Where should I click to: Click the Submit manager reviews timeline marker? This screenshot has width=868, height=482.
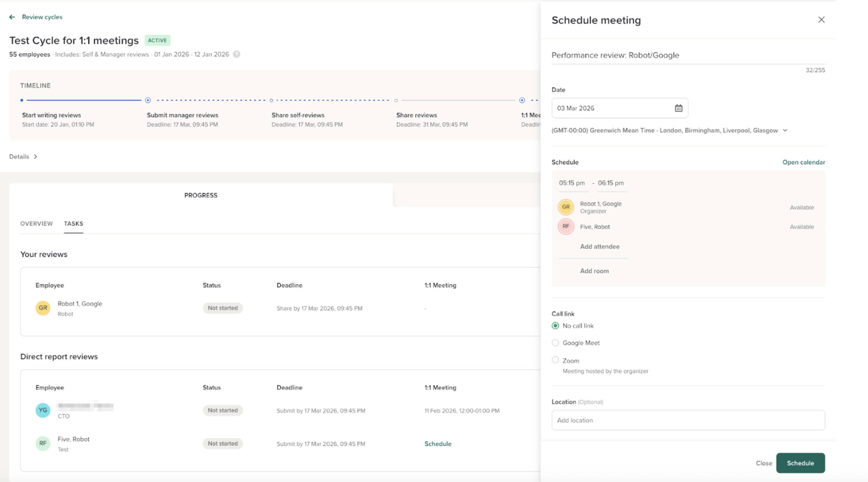click(148, 100)
